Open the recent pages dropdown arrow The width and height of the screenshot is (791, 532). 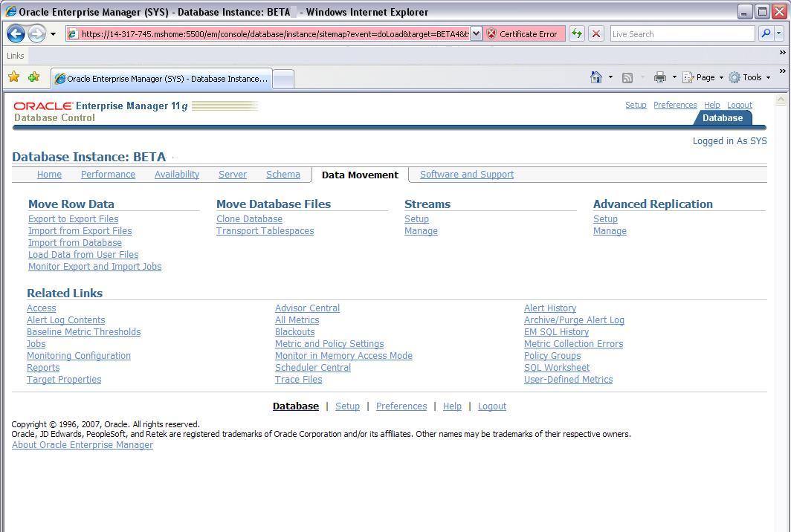53,34
